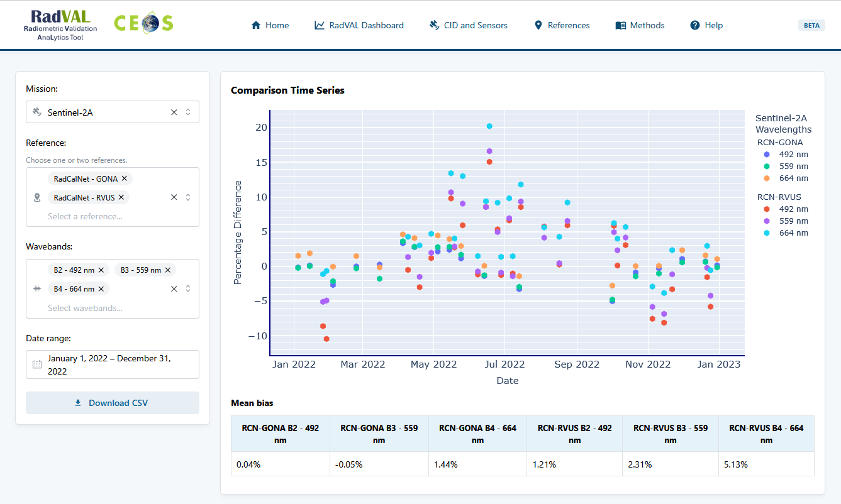Open the Help link

click(706, 26)
